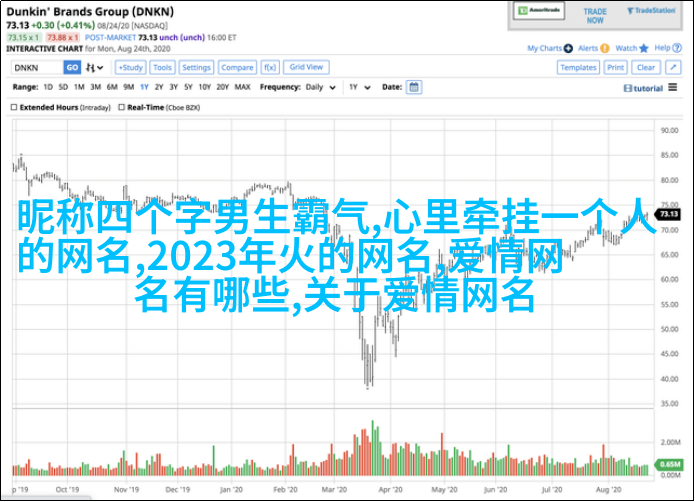Image resolution: width=695 pixels, height=502 pixels.
Task: Enable Extended Hours checkbox
Action: tap(14, 107)
